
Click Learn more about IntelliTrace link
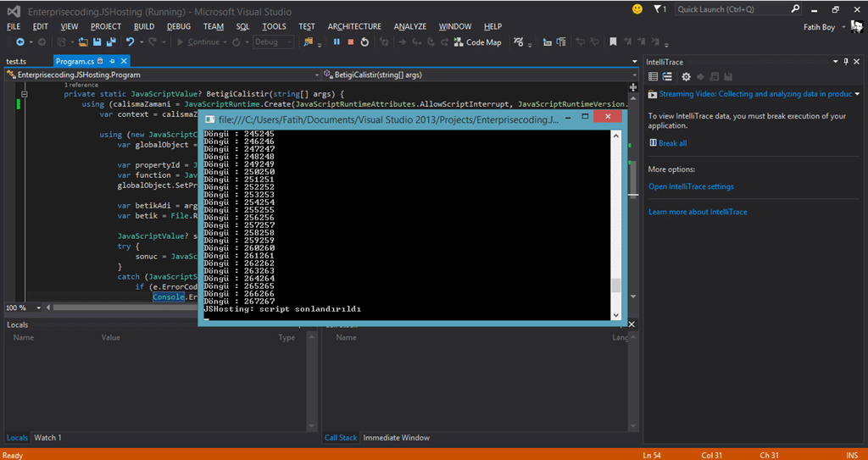[x=698, y=212]
